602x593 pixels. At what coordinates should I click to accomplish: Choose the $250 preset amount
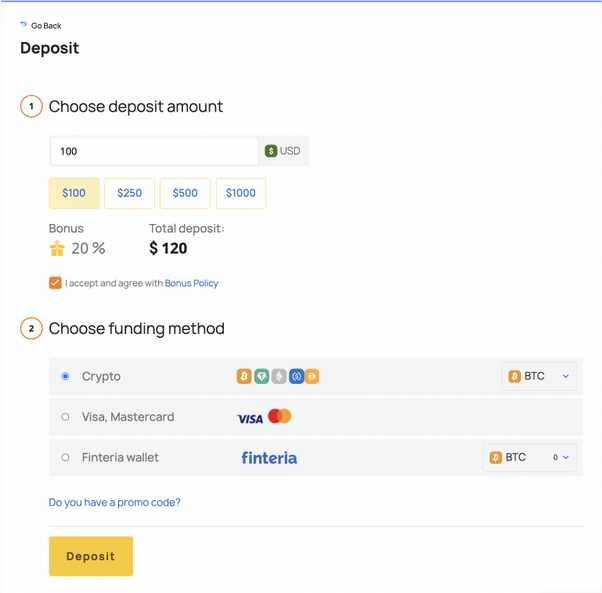point(129,193)
